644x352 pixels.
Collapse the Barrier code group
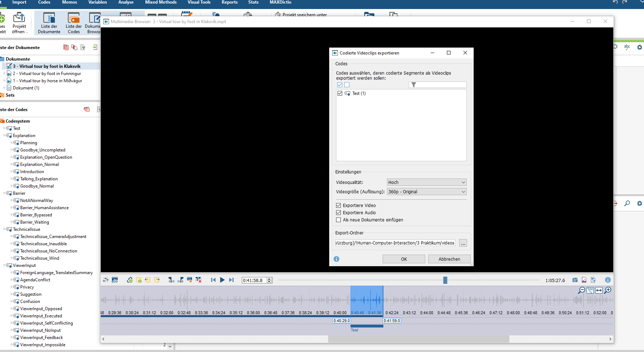coord(4,193)
